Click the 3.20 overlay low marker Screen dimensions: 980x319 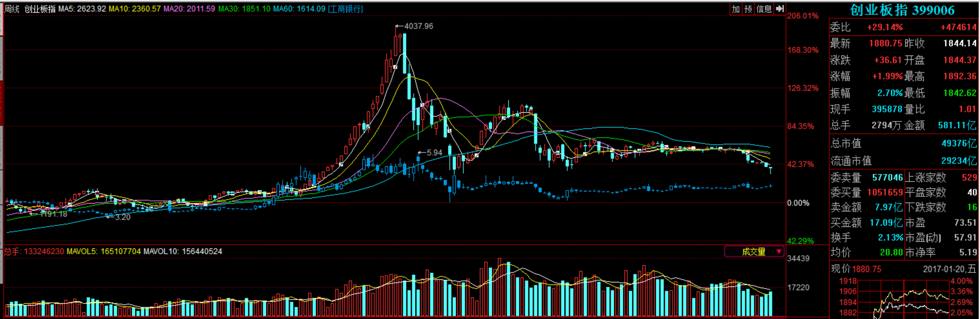pyautogui.click(x=122, y=217)
